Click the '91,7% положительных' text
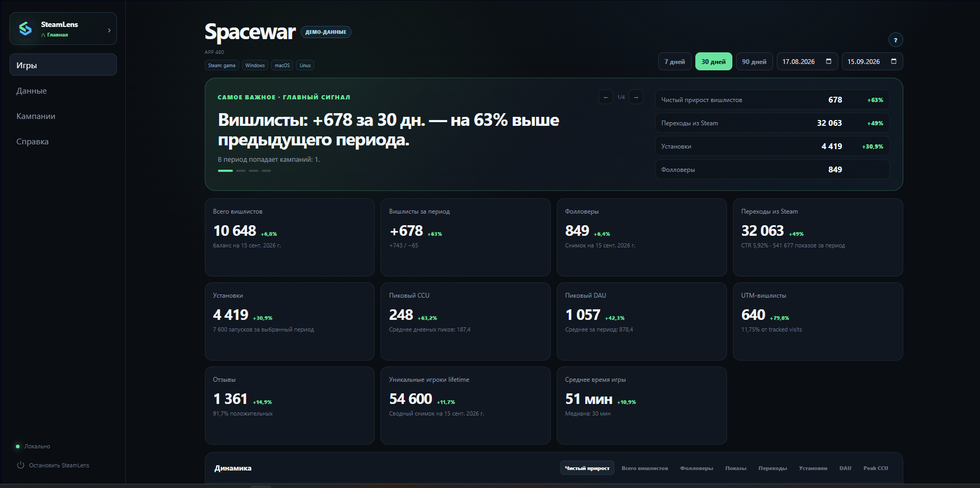This screenshot has height=488, width=980. click(x=243, y=413)
